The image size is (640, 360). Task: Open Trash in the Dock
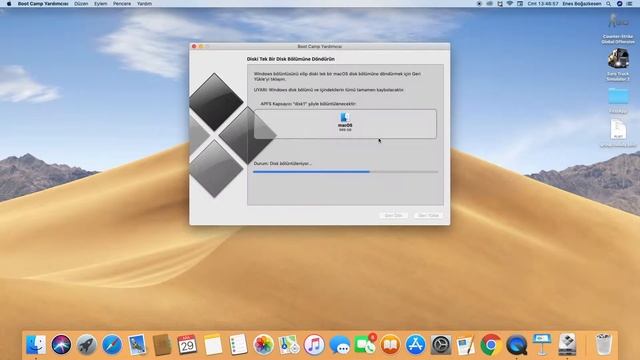tap(603, 344)
